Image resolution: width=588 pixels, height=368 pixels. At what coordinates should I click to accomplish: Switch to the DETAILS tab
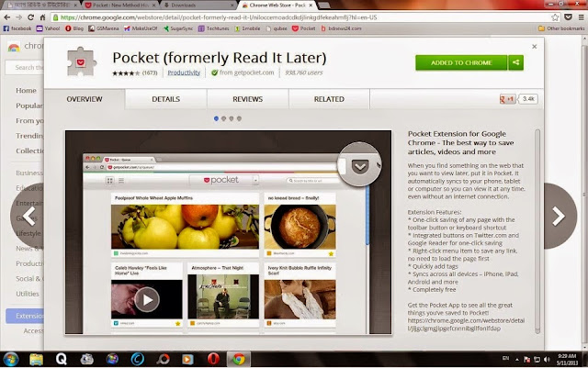tap(165, 99)
